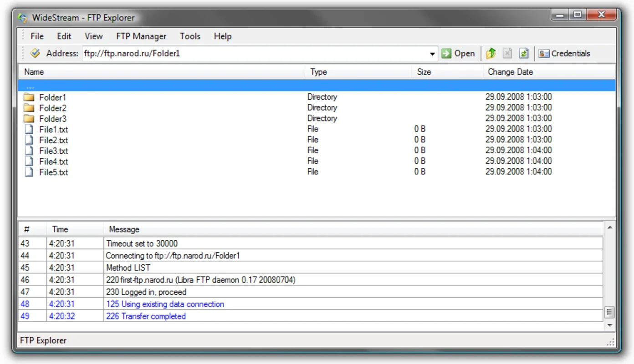The height and width of the screenshot is (364, 634).
Task: Click log message '230 Logged in, proceed'
Action: tap(146, 292)
